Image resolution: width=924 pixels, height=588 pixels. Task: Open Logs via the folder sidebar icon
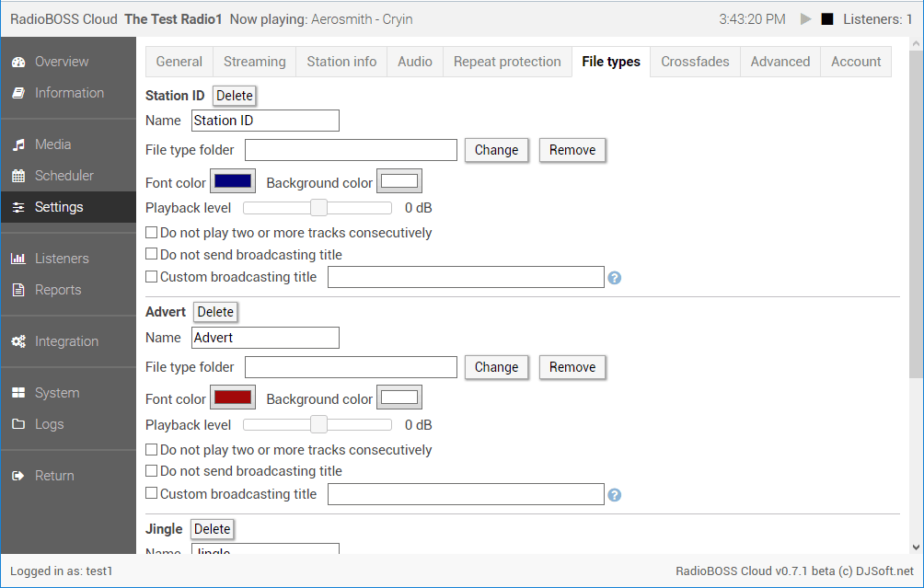[20, 423]
